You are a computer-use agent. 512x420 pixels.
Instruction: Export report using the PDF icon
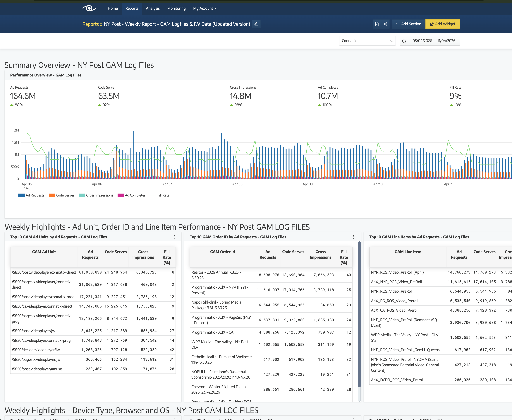coord(377,24)
